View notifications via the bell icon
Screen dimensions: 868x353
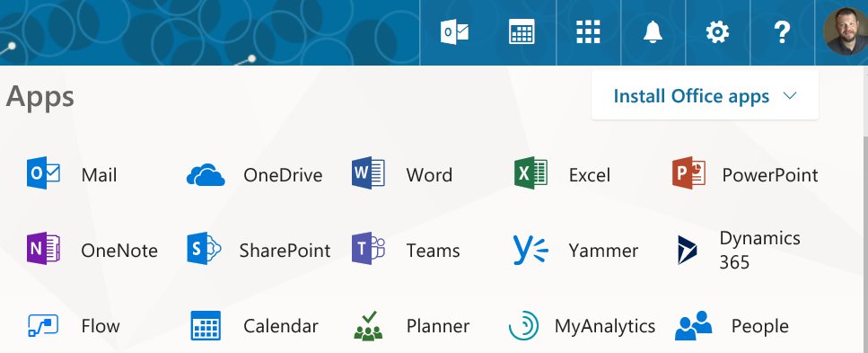(653, 32)
